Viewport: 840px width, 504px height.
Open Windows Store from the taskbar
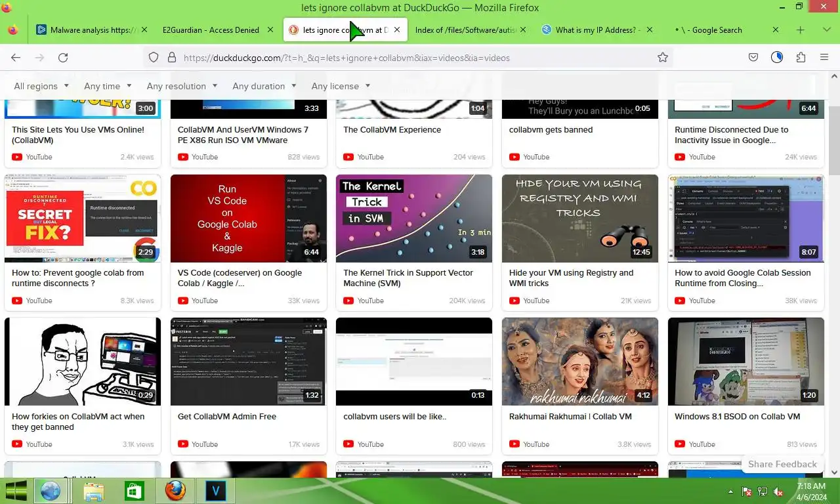(134, 491)
